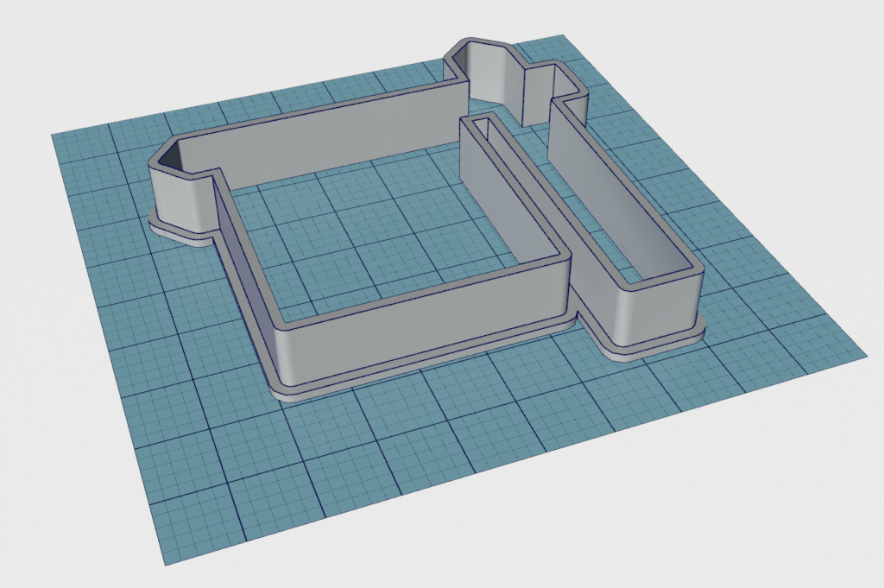The width and height of the screenshot is (884, 588).
Task: Click the grid plane's leftmost corner
Action: pyautogui.click(x=54, y=136)
